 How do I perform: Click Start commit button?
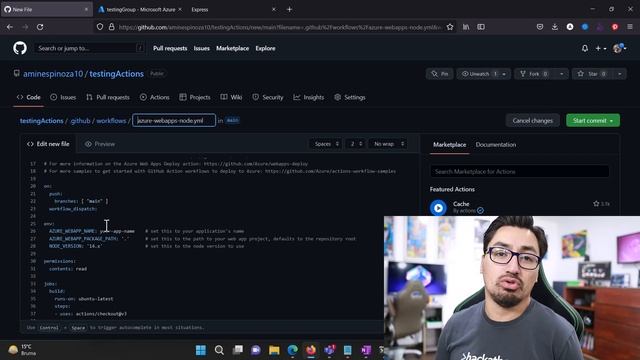coord(593,120)
